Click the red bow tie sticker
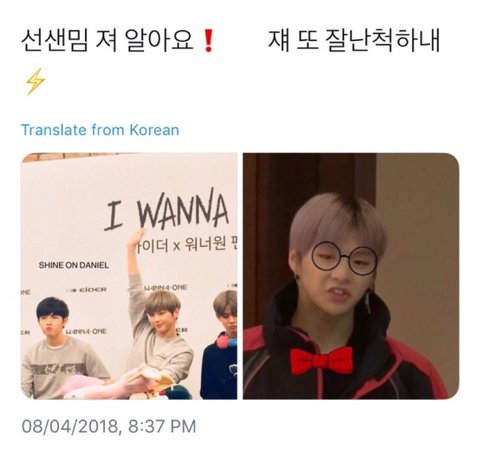 click(x=322, y=361)
